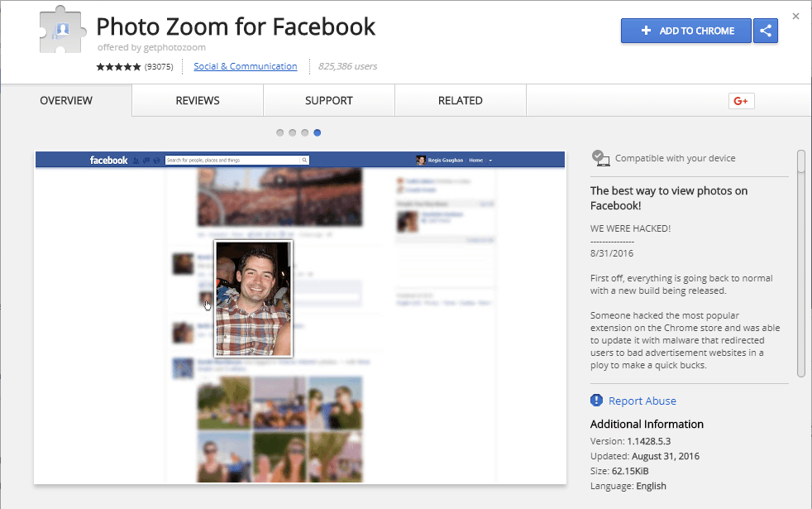The image size is (812, 509).
Task: Click the five-star rating
Action: (x=118, y=66)
